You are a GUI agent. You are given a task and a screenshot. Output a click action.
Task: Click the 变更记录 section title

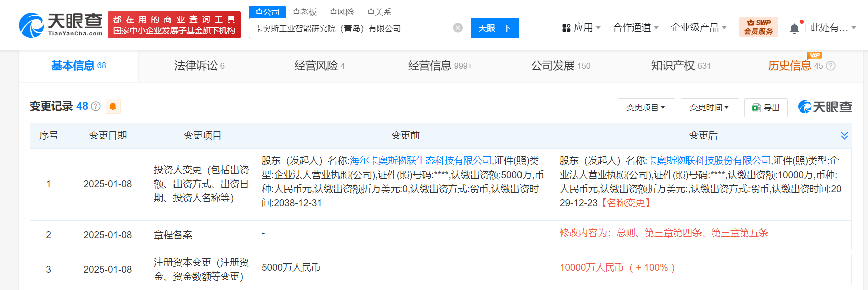[51, 106]
